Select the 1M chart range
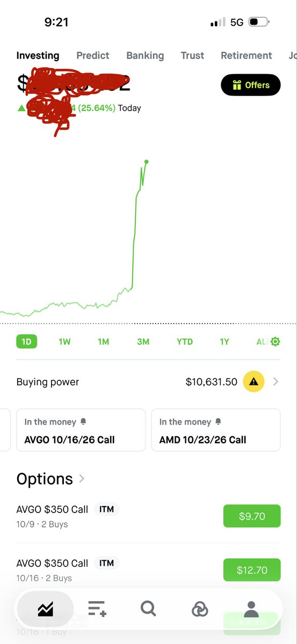This screenshot has height=644, width=297. 104,342
